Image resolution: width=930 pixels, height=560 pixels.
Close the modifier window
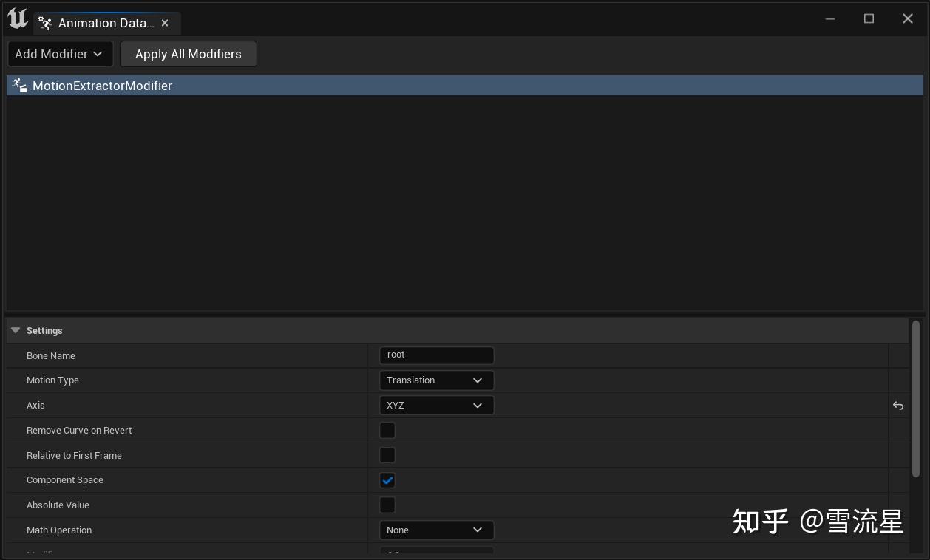(x=908, y=19)
